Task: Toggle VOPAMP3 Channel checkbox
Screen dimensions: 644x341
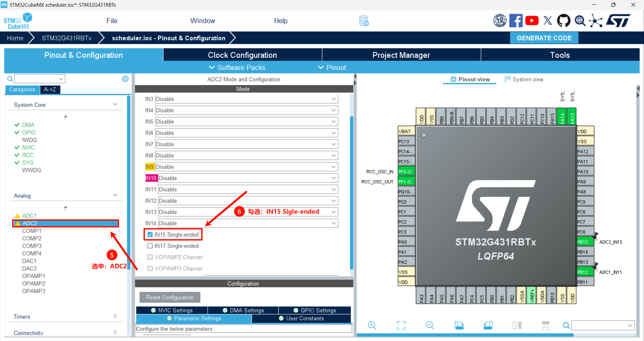Action: pos(150,269)
